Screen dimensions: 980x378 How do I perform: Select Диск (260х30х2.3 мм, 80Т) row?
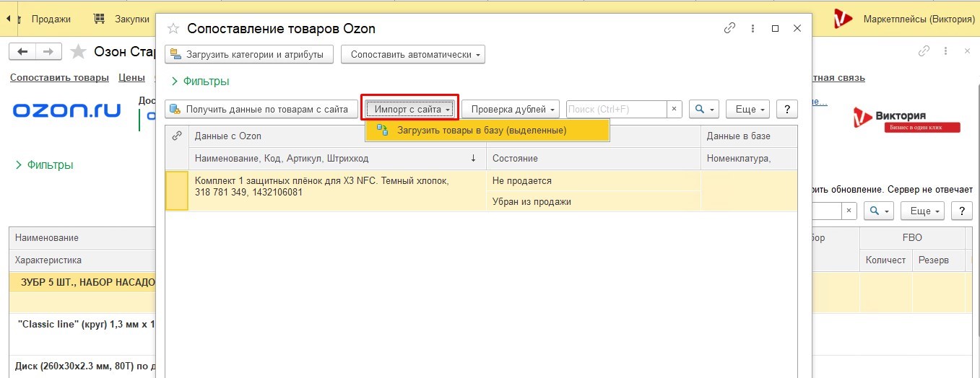(82, 366)
